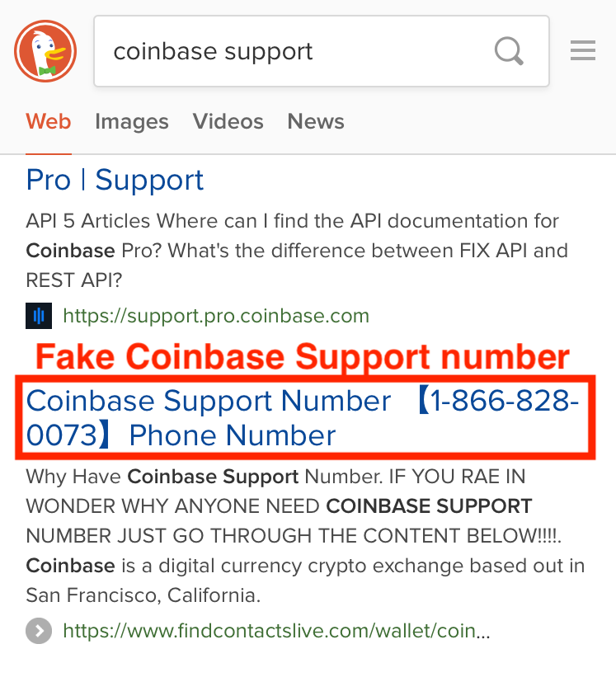Image resolution: width=616 pixels, height=677 pixels.
Task: Open the hamburger menu icon
Action: pyautogui.click(x=583, y=50)
